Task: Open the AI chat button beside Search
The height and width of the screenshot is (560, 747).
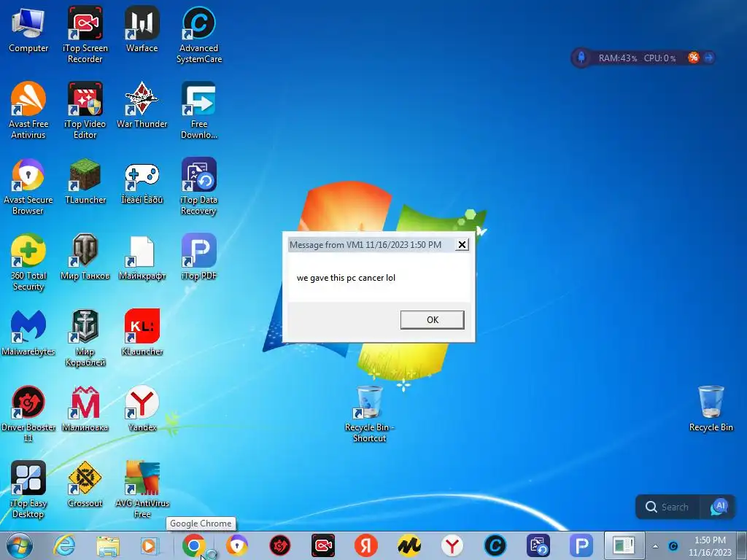Action: [719, 507]
